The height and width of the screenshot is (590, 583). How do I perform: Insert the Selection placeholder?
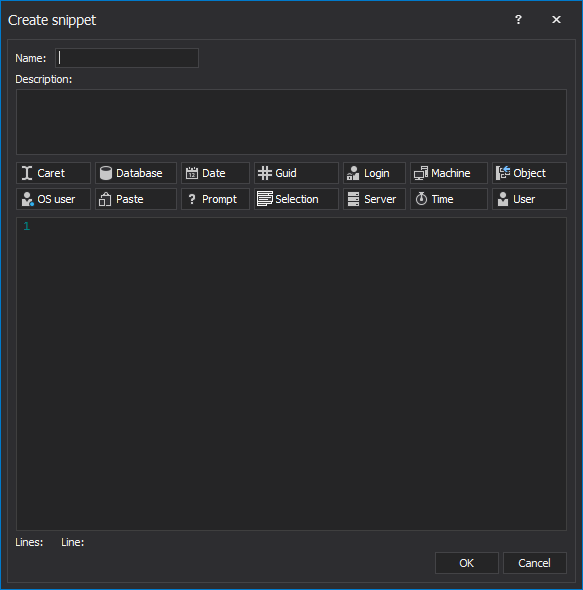(296, 199)
